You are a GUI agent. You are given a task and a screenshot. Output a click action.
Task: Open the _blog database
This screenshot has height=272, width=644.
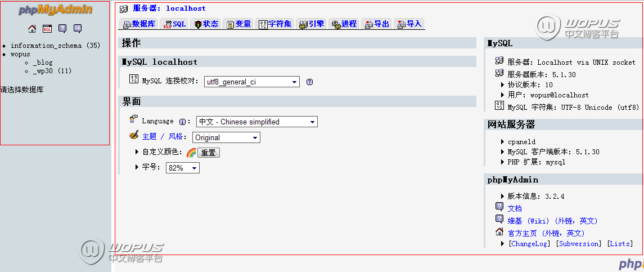[x=43, y=63]
